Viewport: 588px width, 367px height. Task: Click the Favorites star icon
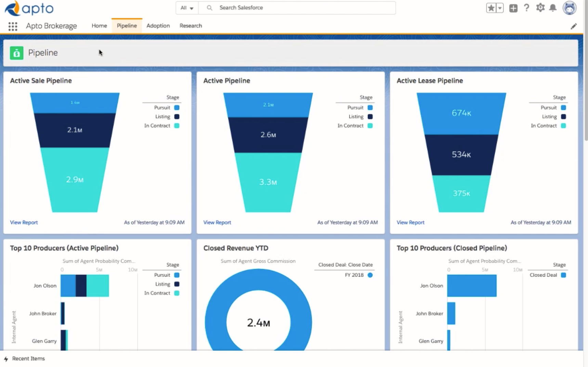491,8
